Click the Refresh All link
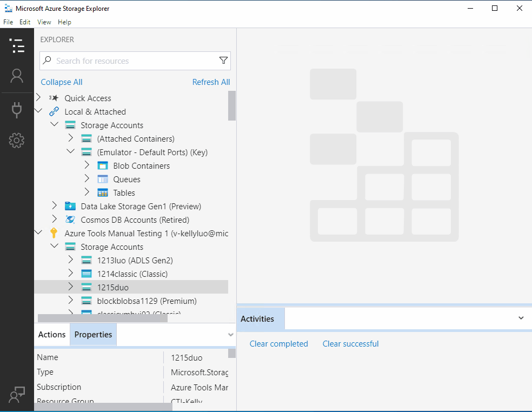The width and height of the screenshot is (532, 412). point(211,82)
